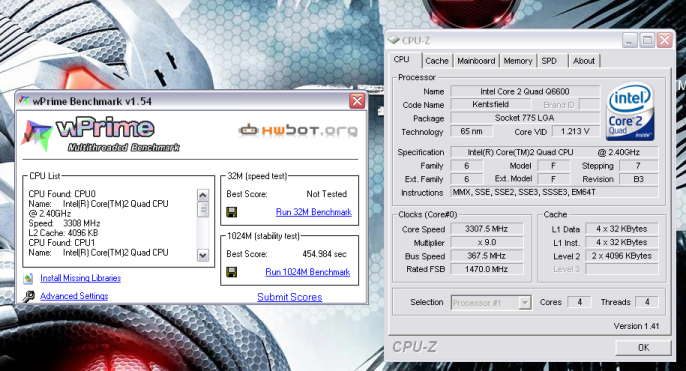
Task: Select the SPD tab
Action: 553,61
